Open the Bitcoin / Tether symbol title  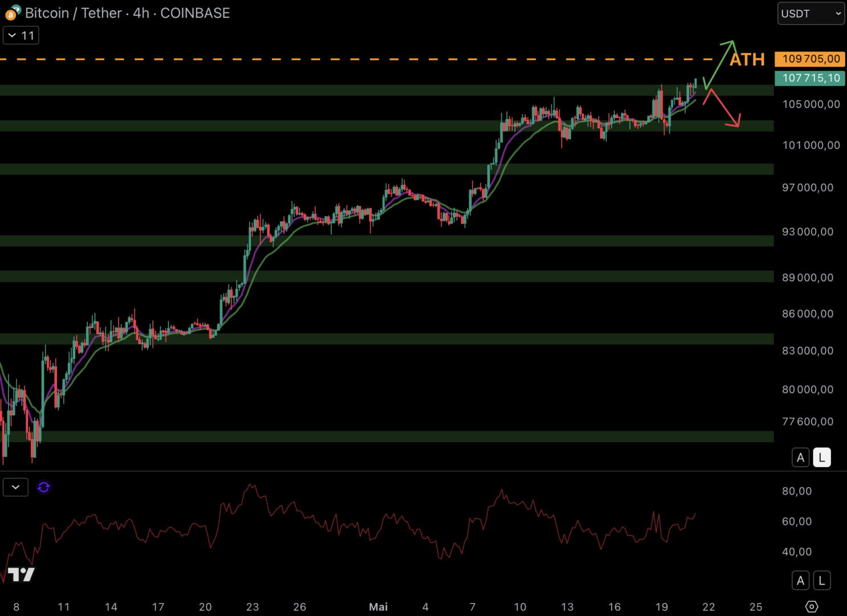point(128,13)
